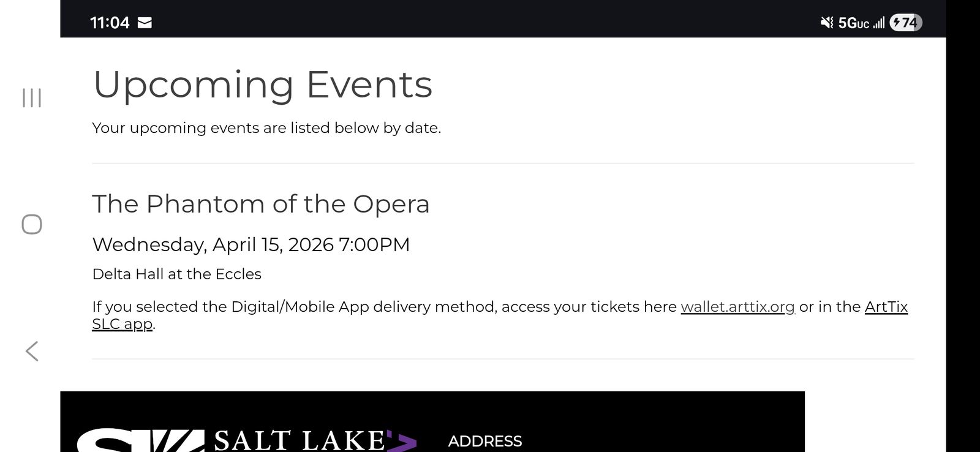The width and height of the screenshot is (980, 452).
Task: Tap the mail notification icon in status bar
Action: tap(145, 23)
